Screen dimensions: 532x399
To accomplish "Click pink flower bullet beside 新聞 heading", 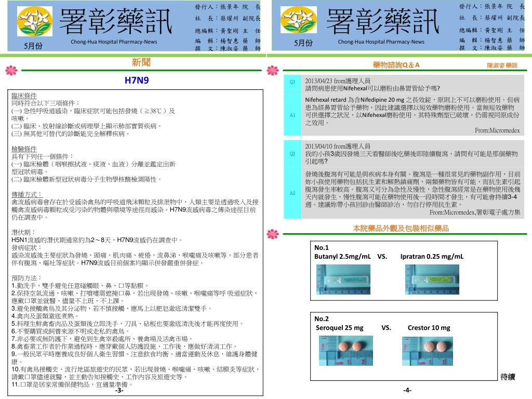I will pyautogui.click(x=11, y=70).
